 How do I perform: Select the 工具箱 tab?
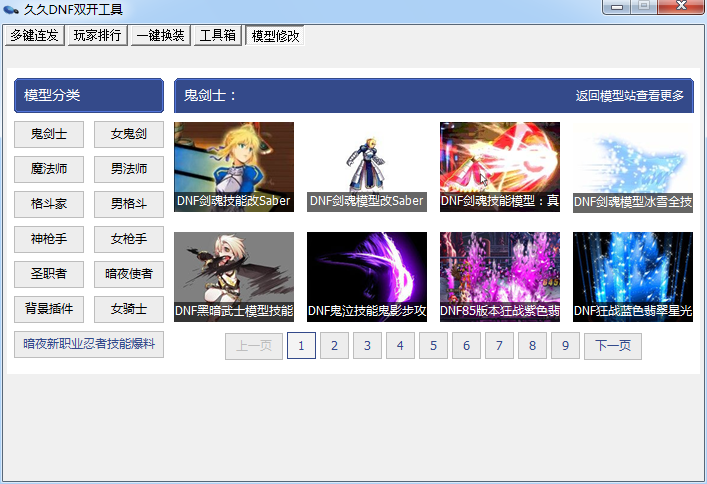pos(218,35)
